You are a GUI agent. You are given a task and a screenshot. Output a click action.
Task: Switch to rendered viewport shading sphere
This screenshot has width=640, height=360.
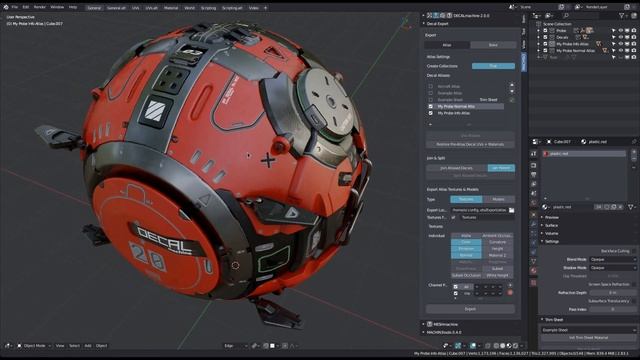click(x=516, y=346)
